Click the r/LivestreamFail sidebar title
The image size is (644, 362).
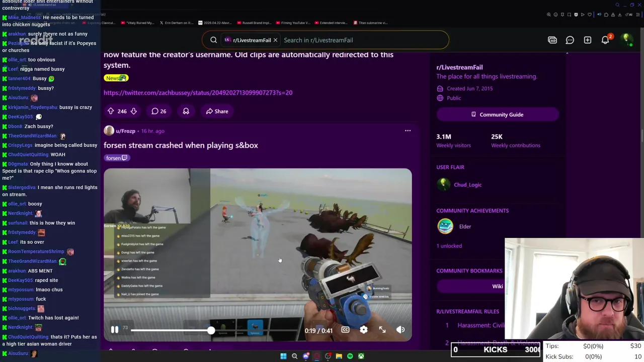pyautogui.click(x=459, y=67)
